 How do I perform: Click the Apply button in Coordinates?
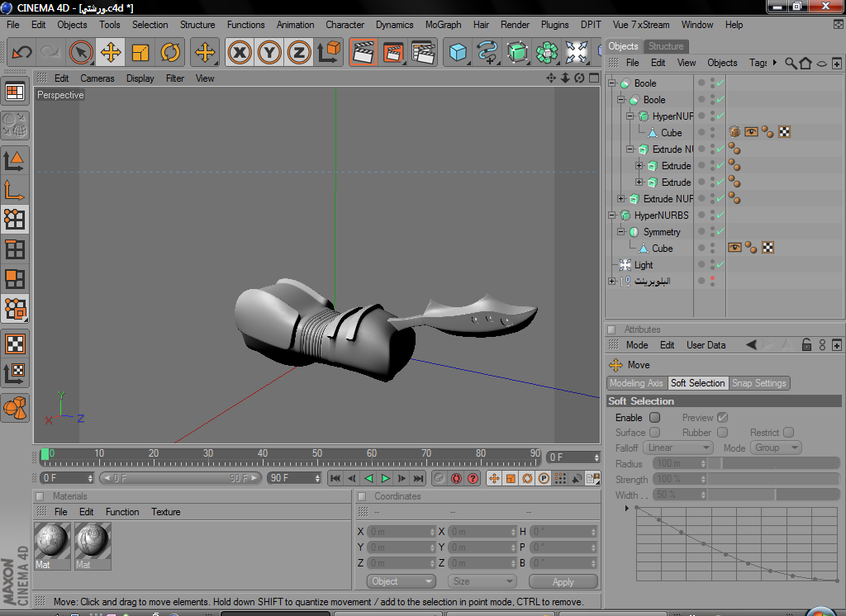tap(563, 581)
